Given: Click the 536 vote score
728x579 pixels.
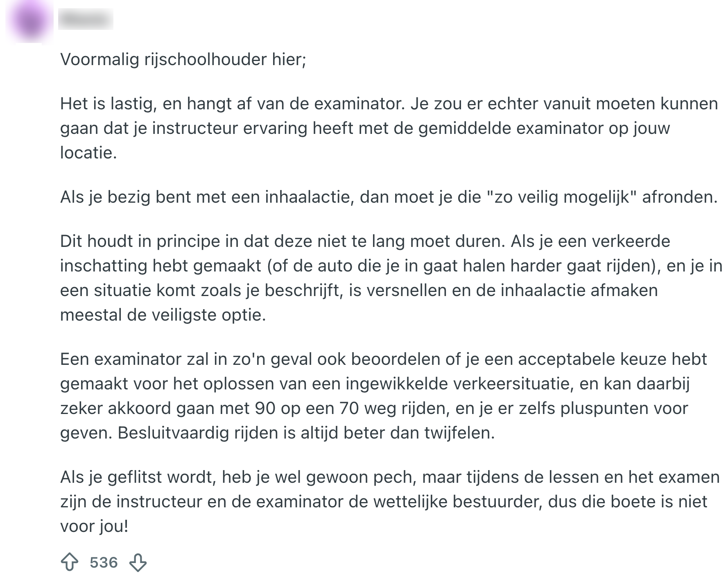Looking at the screenshot, I should pos(104,562).
